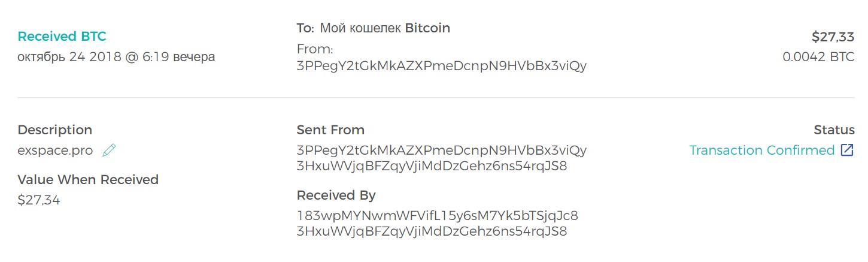Click the Transaction Confirmed link
868x262 pixels.
761,150
